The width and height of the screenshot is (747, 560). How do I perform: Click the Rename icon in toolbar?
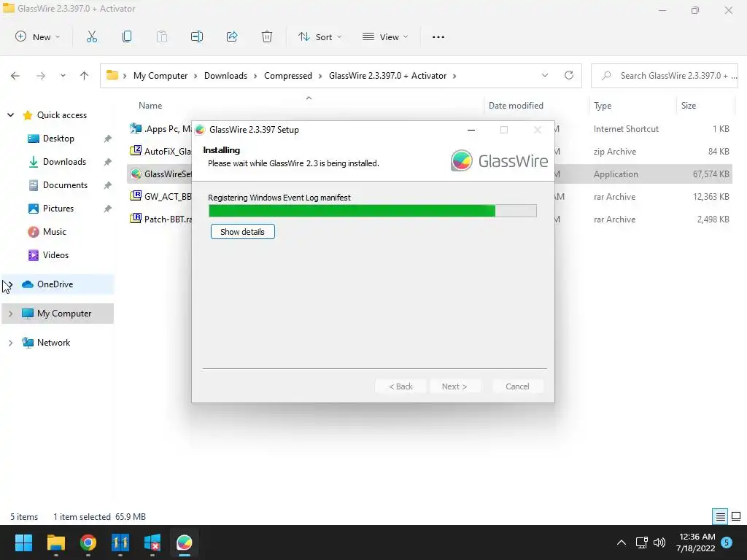[x=197, y=36]
